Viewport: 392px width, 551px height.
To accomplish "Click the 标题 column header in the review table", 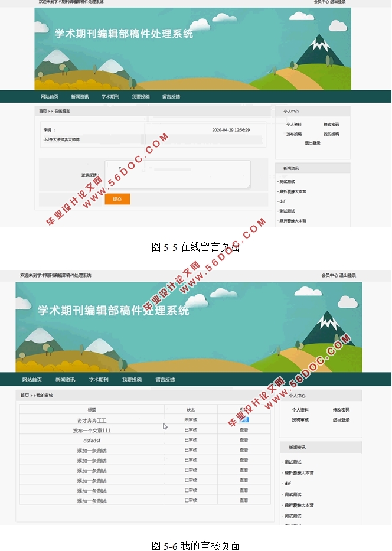I will [x=92, y=410].
